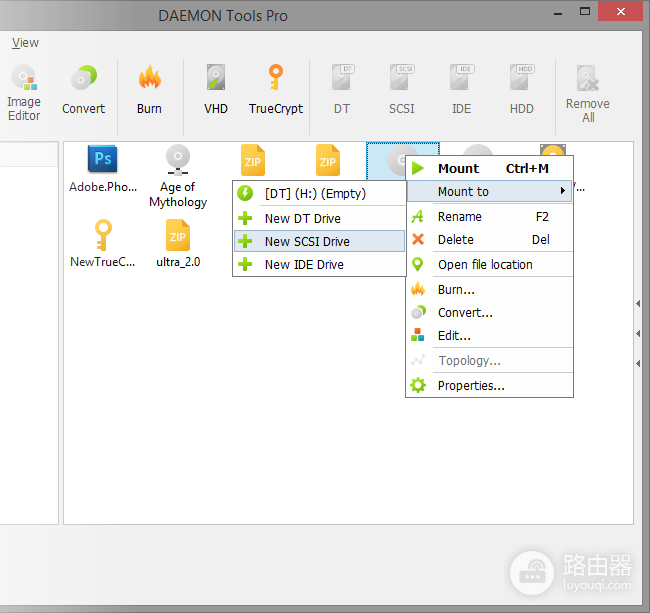This screenshot has width=650, height=613.
Task: Choose Open file location
Action: 490,264
